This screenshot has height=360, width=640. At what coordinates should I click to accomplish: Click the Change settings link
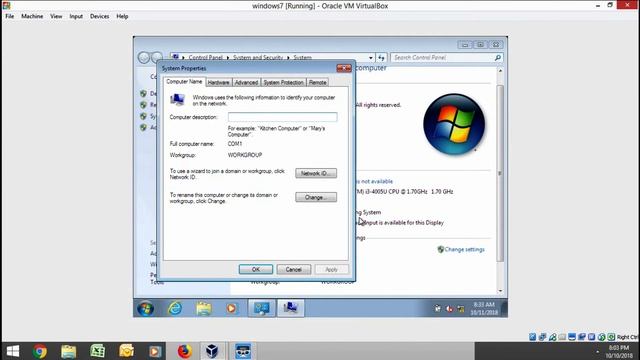464,249
